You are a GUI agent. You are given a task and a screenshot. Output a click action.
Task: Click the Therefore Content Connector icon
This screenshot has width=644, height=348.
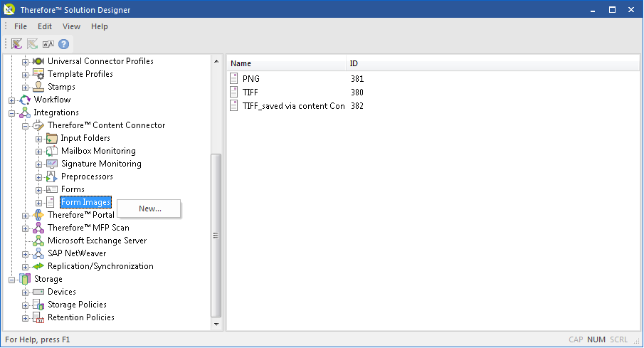pos(38,125)
